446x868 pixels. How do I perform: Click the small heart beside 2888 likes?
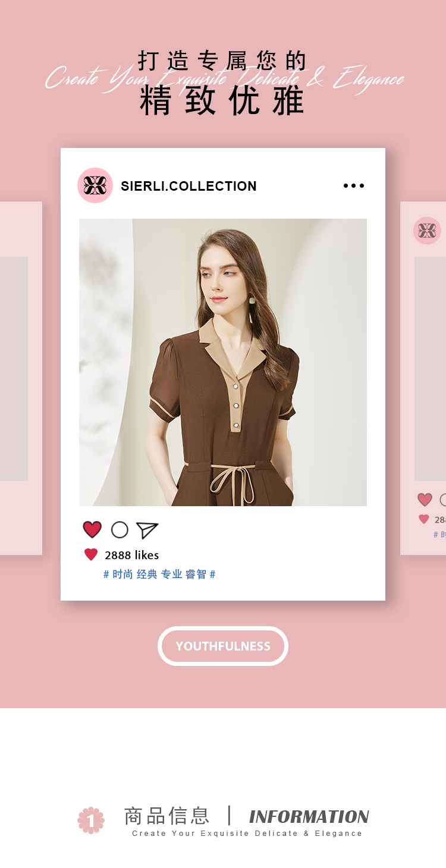tap(91, 555)
